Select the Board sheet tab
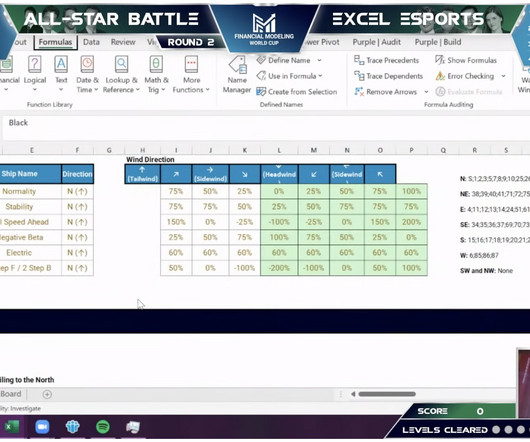Screen dimensions: 530x442 (x=11, y=394)
